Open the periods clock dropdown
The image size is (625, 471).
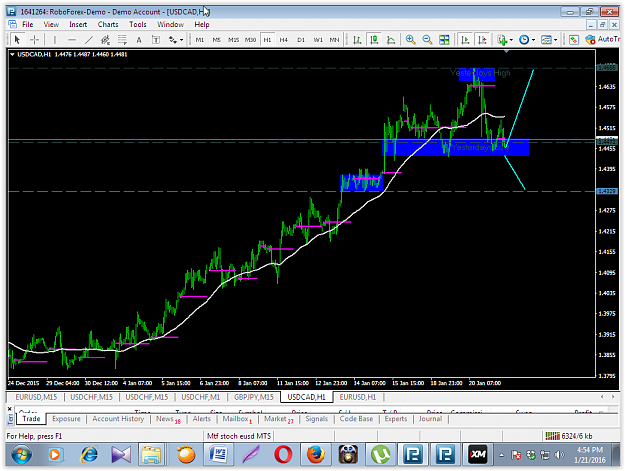point(527,39)
